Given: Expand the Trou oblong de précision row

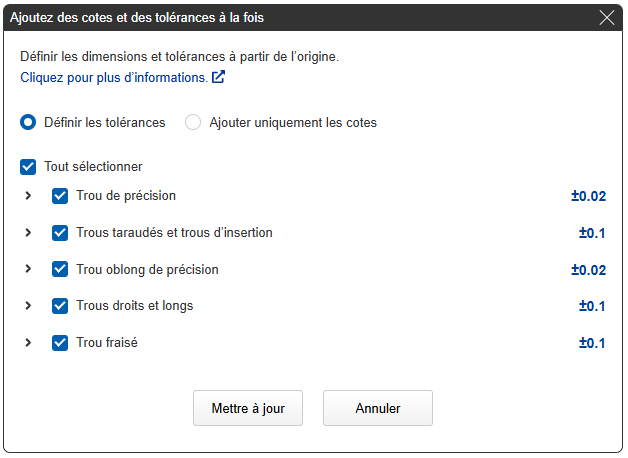Looking at the screenshot, I should (x=29, y=270).
